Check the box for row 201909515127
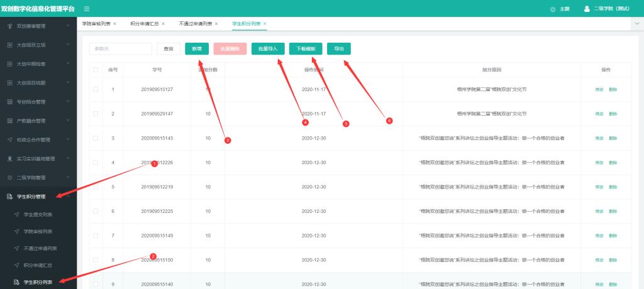644x289 pixels. pyautogui.click(x=96, y=90)
